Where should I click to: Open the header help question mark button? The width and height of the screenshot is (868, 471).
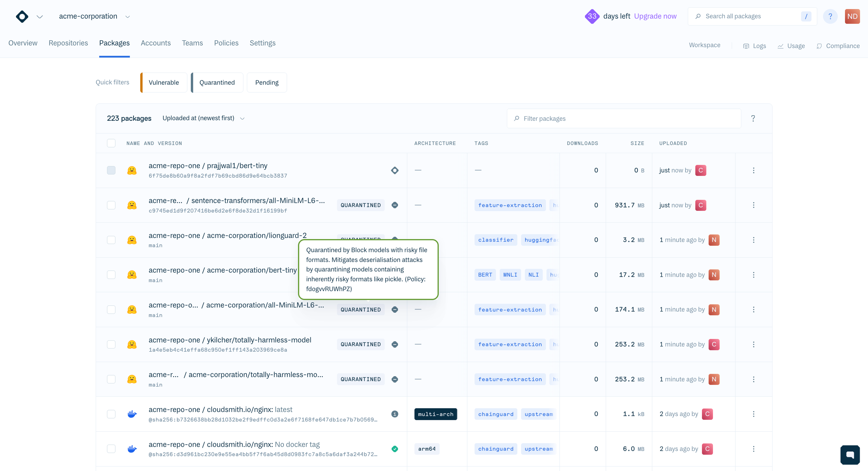coord(830,16)
